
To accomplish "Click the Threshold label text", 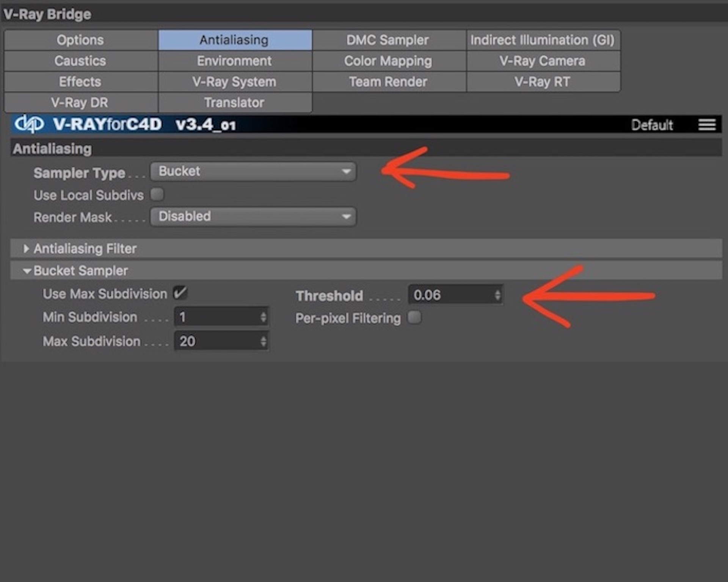I will coord(329,296).
